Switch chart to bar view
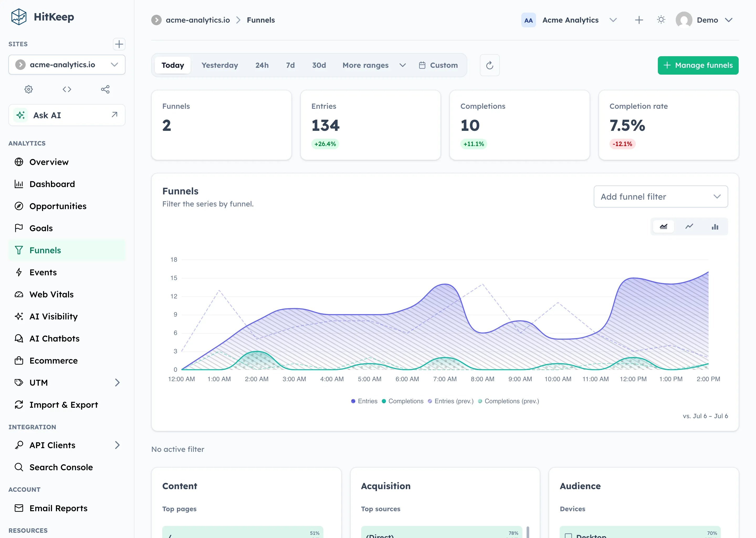 coord(715,227)
